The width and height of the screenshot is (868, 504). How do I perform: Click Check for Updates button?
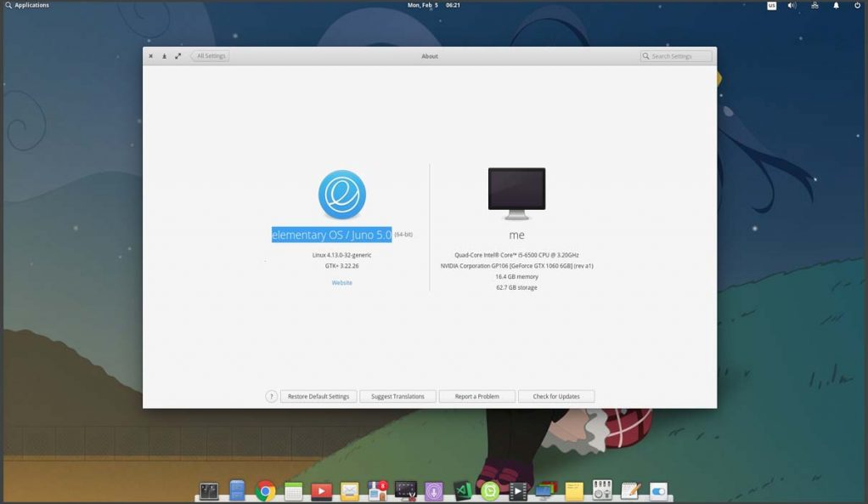pos(555,397)
